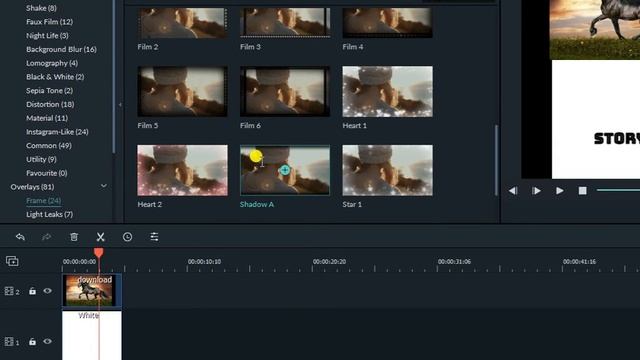
Task: Click the preview playback progress slider
Action: pos(618,190)
